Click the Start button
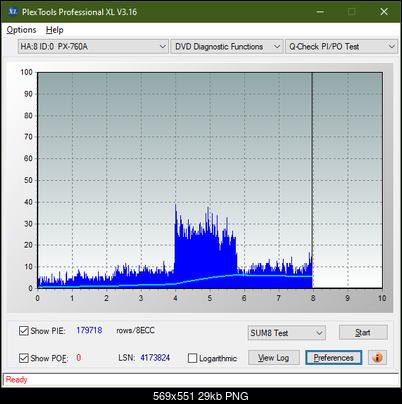This screenshot has height=404, width=402. 363,333
